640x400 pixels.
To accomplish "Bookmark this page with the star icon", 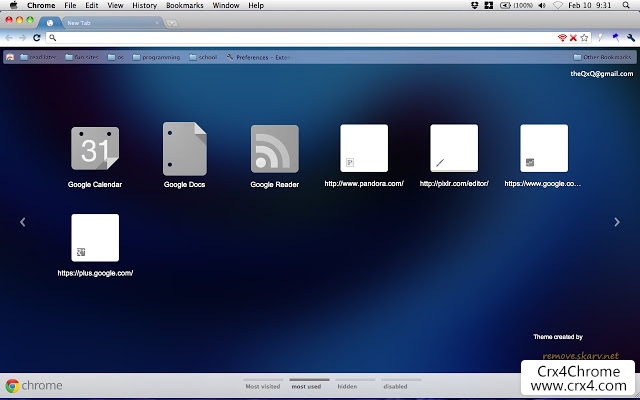I will coord(584,38).
